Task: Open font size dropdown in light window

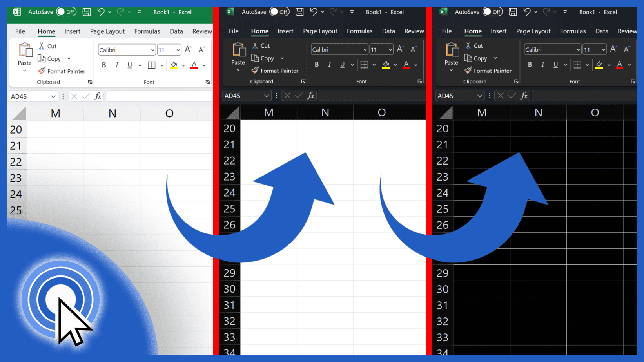Action: 178,50
